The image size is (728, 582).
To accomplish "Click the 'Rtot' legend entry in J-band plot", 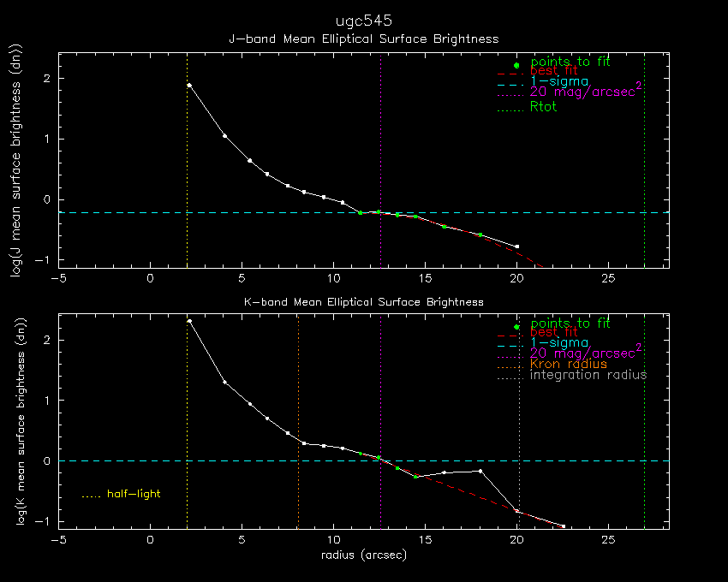I will point(544,107).
